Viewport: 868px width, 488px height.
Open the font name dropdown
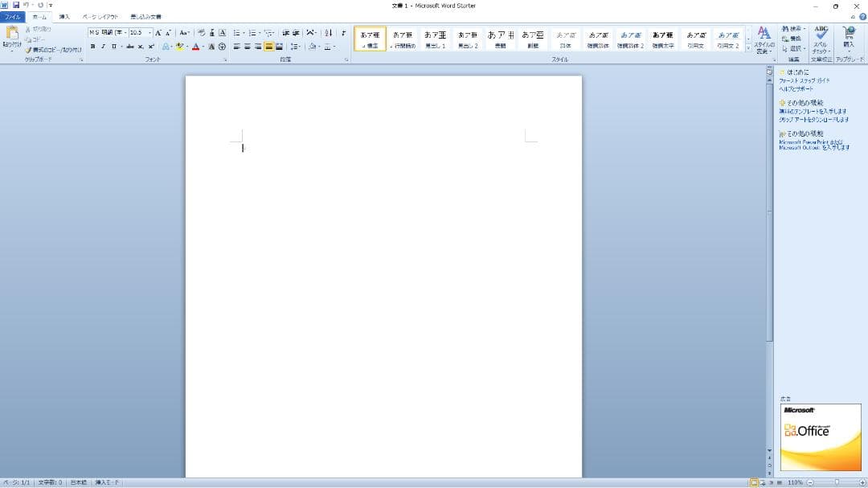click(125, 33)
